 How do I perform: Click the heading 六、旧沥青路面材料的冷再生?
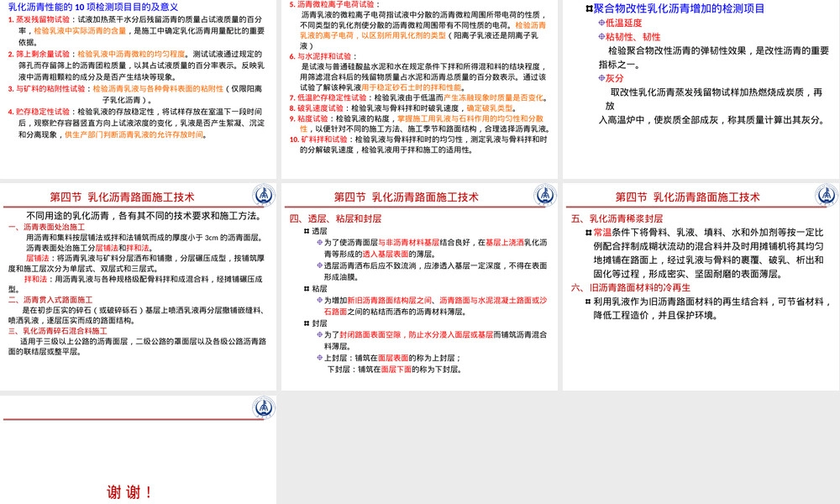click(x=631, y=287)
